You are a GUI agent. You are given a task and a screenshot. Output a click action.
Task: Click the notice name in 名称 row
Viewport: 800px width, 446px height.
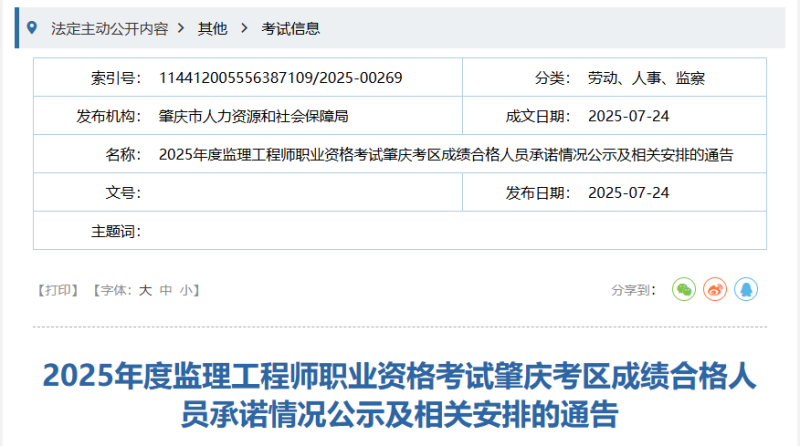[446, 154]
